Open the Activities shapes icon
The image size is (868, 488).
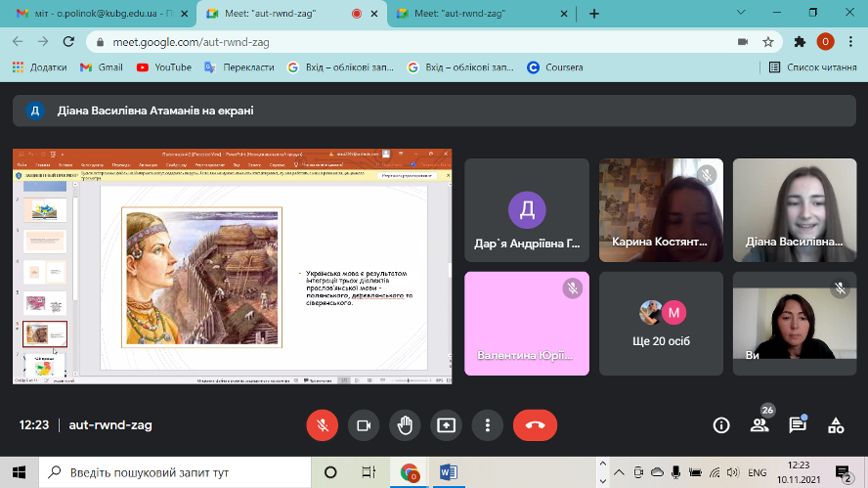click(x=836, y=425)
